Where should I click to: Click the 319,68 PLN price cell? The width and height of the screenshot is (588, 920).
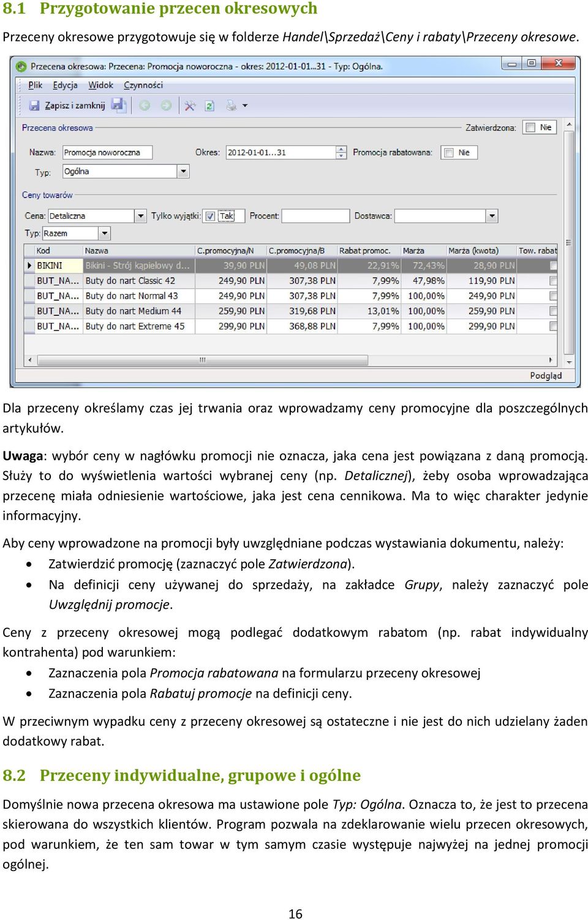point(302,311)
